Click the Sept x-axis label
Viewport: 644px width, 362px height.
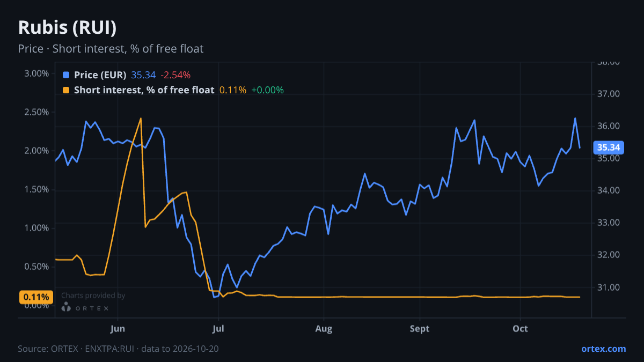point(420,328)
